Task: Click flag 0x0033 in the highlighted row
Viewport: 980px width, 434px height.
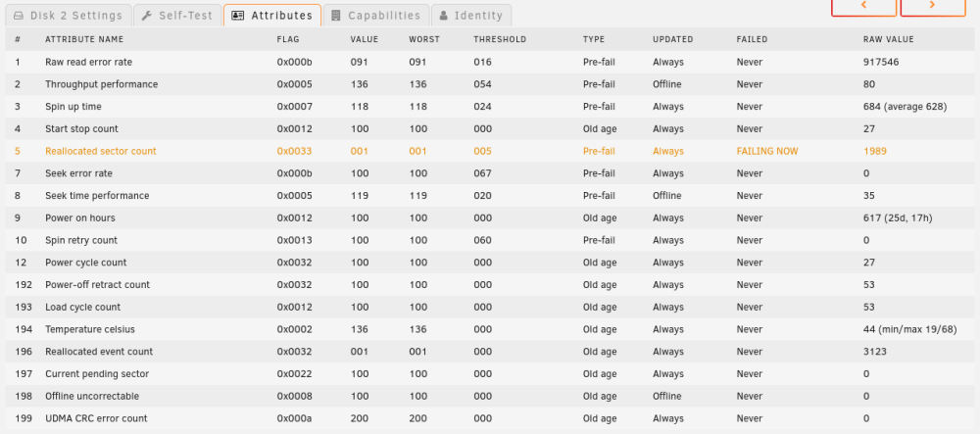Action: pyautogui.click(x=294, y=151)
